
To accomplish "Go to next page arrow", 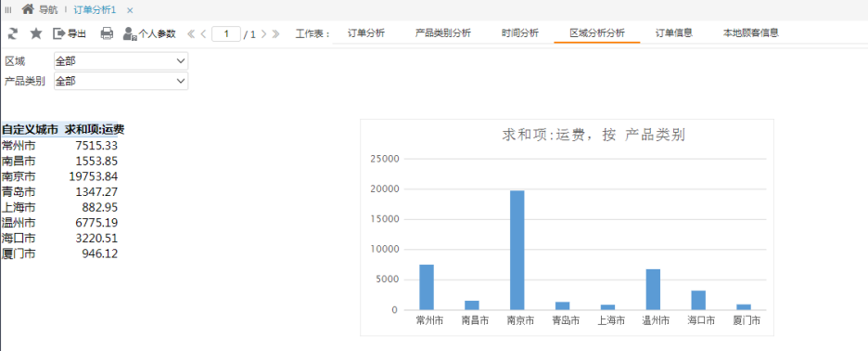I will pos(263,33).
